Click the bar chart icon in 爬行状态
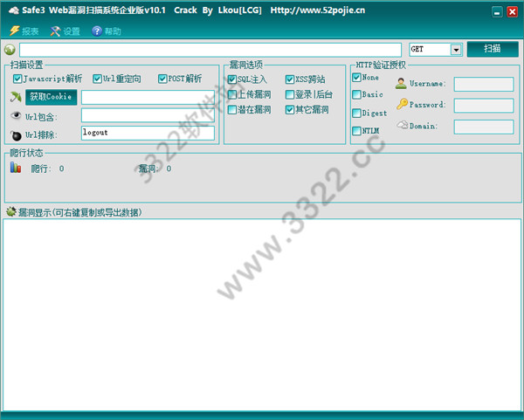Screen dimensions: 524x420 (x=16, y=167)
